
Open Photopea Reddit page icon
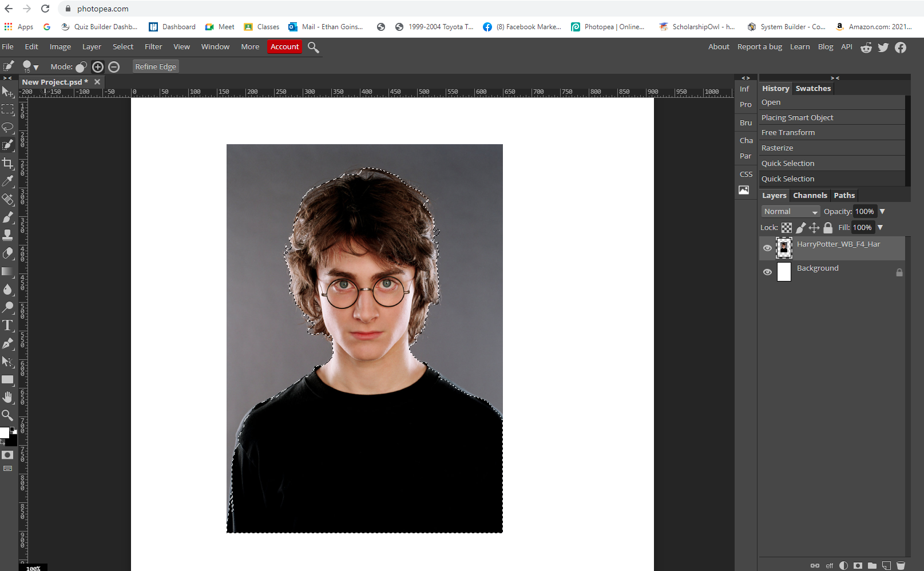click(x=866, y=47)
